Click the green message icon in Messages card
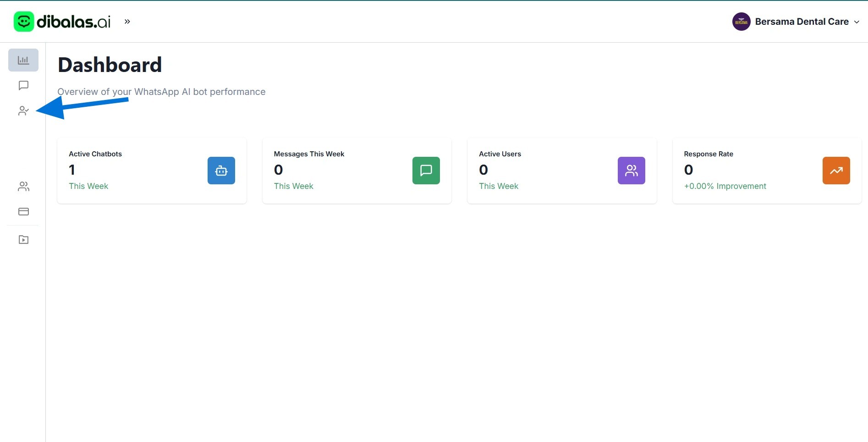Screen dimensions: 868x442 [x=426, y=171]
